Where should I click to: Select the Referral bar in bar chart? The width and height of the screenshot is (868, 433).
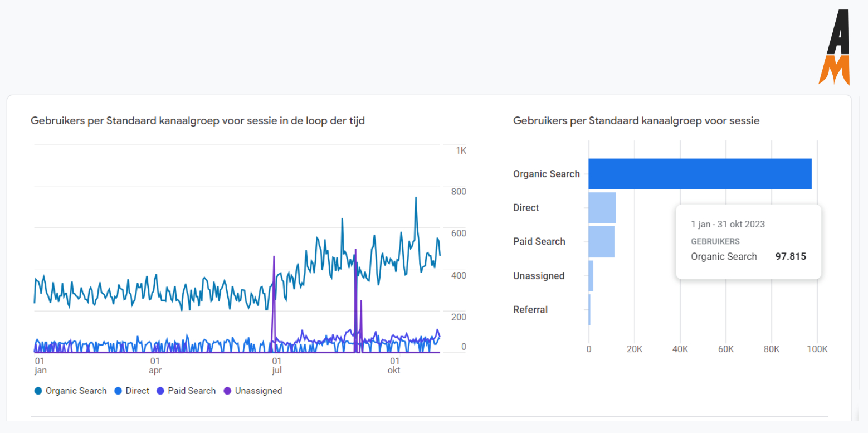[589, 310]
